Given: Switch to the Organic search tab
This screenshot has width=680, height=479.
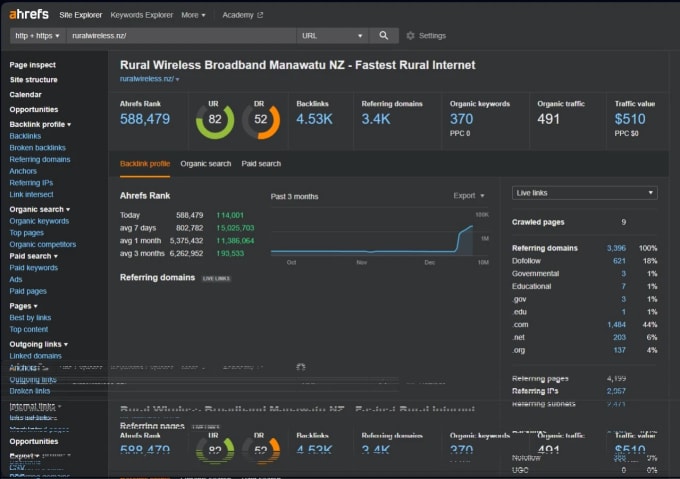Looking at the screenshot, I should [206, 164].
